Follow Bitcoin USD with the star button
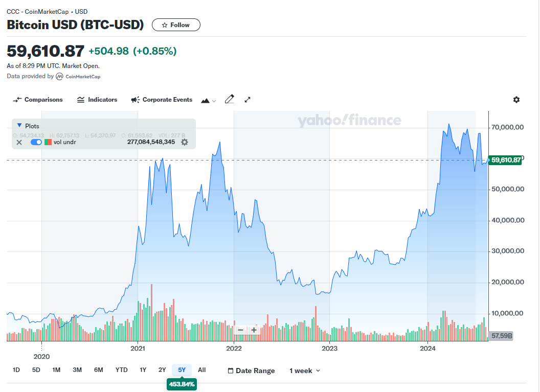The height and width of the screenshot is (392, 540). point(176,25)
